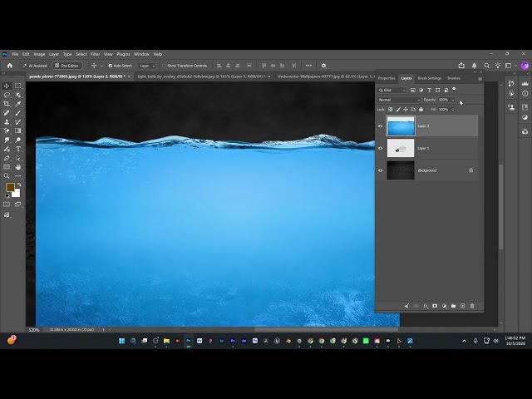
Task: Swap foreground and background colors
Action: [19, 185]
